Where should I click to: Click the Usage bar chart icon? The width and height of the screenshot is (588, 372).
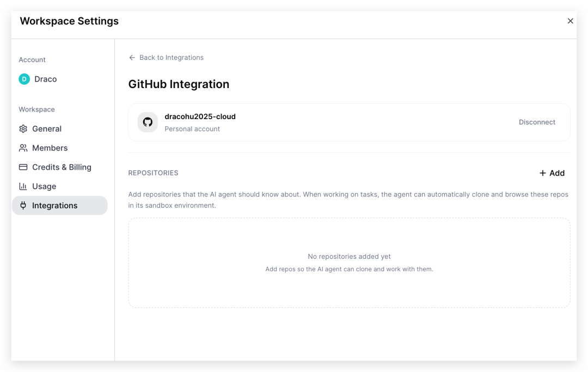23,186
